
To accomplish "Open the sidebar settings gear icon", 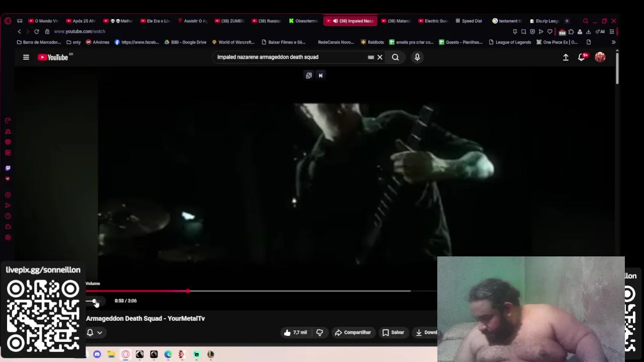I will (x=8, y=238).
